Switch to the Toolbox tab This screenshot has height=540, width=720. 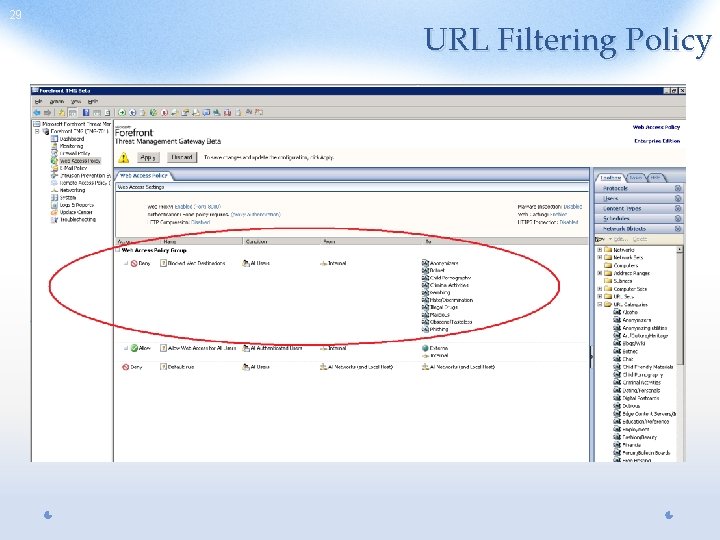pyautogui.click(x=610, y=178)
